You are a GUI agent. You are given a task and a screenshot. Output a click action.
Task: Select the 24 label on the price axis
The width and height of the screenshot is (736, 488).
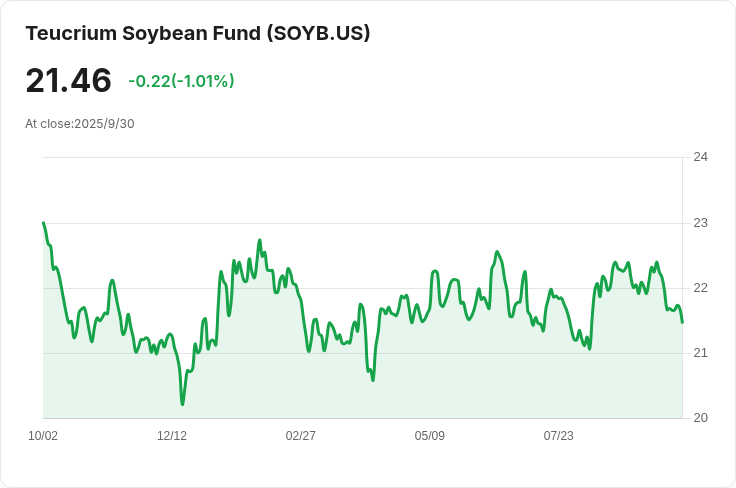(x=700, y=157)
